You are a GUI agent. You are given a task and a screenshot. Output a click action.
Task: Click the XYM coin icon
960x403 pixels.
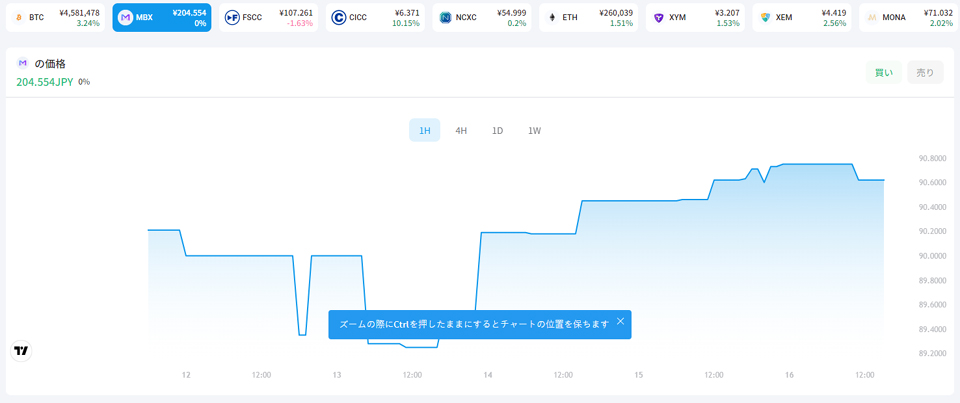coord(659,18)
